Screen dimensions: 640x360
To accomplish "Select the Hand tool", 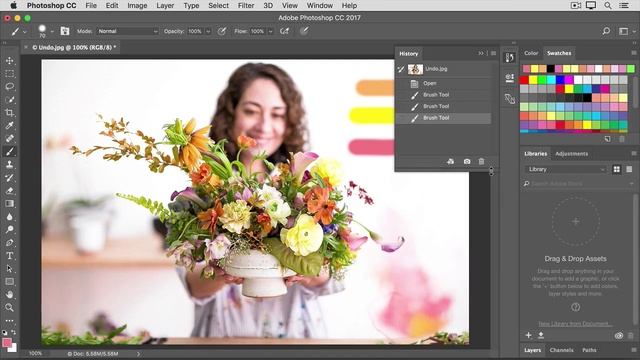I will pyautogui.click(x=10, y=294).
